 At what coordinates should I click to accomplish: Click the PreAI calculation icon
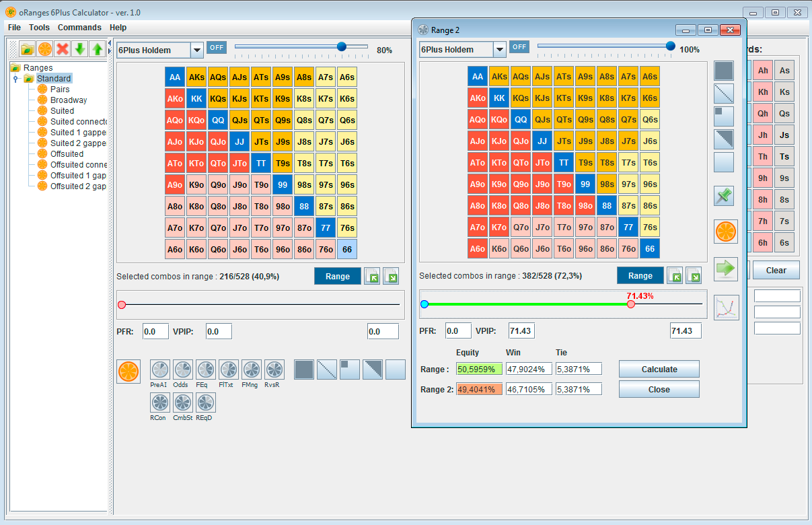click(x=159, y=370)
